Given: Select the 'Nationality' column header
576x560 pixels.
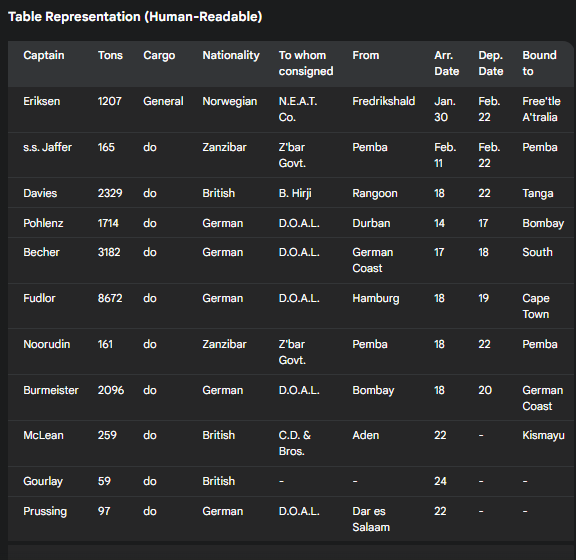Looking at the screenshot, I should (x=231, y=55).
